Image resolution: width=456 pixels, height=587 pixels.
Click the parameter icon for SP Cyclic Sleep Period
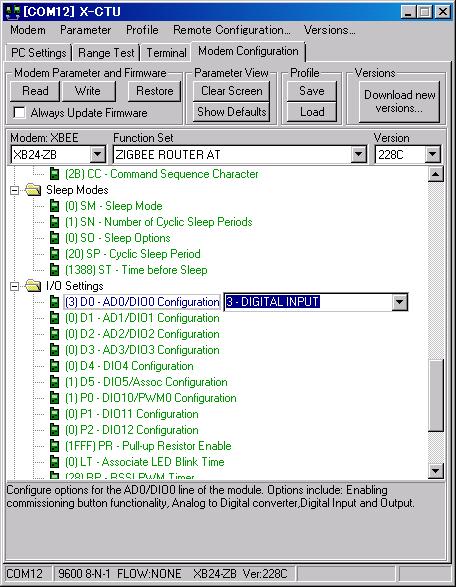(55, 254)
